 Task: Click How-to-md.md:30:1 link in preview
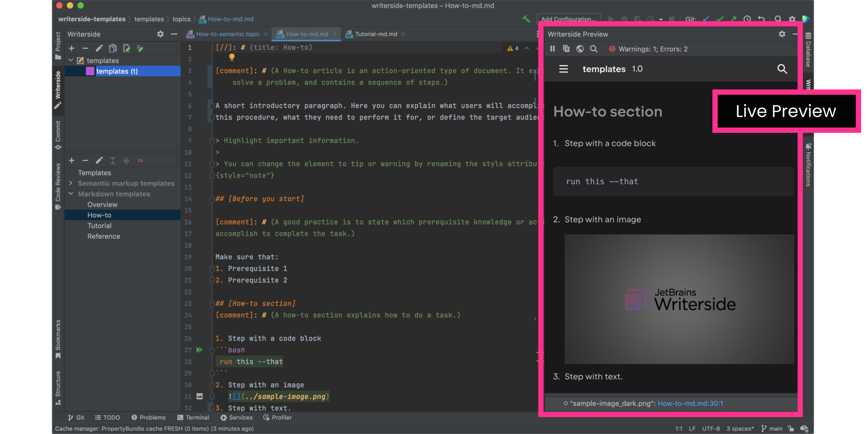coord(690,403)
